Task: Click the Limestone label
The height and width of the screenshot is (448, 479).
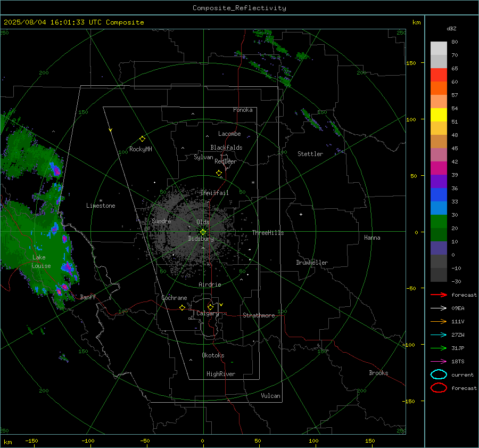Action: pos(101,206)
